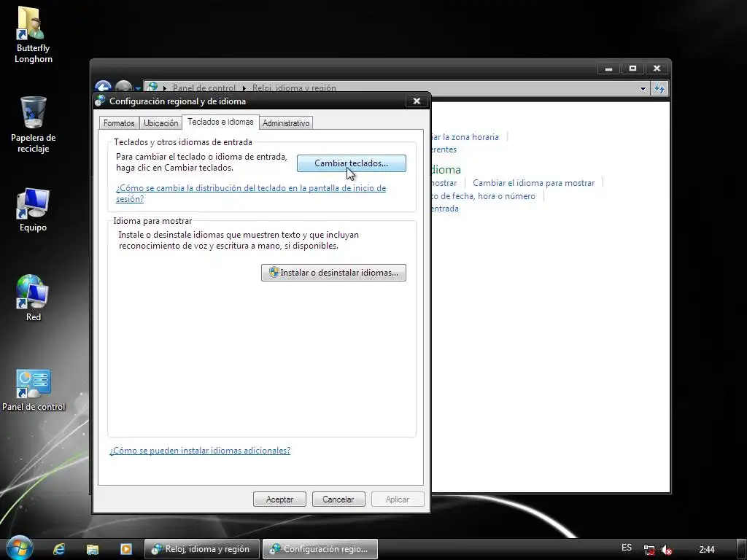The width and height of the screenshot is (747, 560).
Task: Click the Aceptar button
Action: click(x=279, y=499)
